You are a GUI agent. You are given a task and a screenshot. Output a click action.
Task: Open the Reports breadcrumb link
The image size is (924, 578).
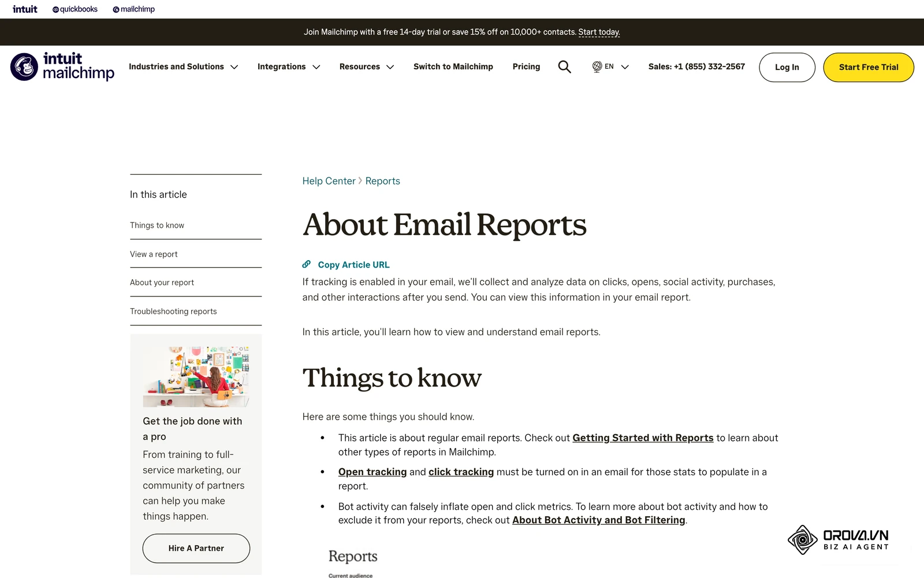[382, 181]
